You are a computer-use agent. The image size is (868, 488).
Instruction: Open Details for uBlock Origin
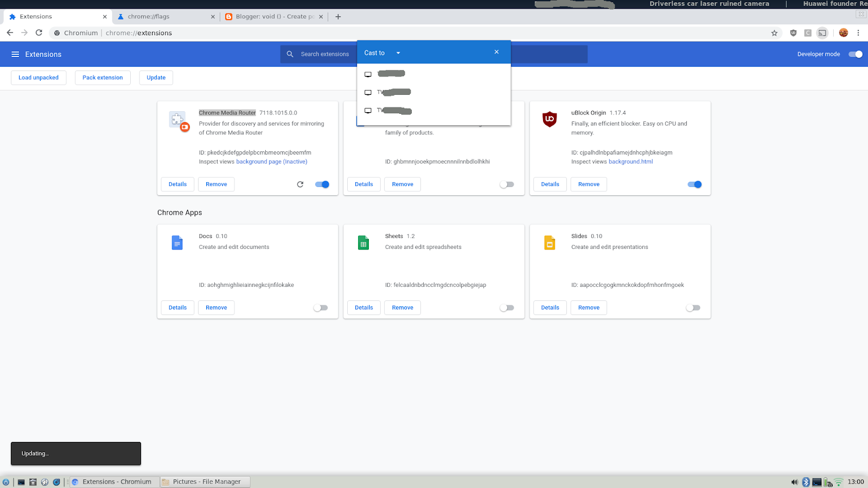550,184
